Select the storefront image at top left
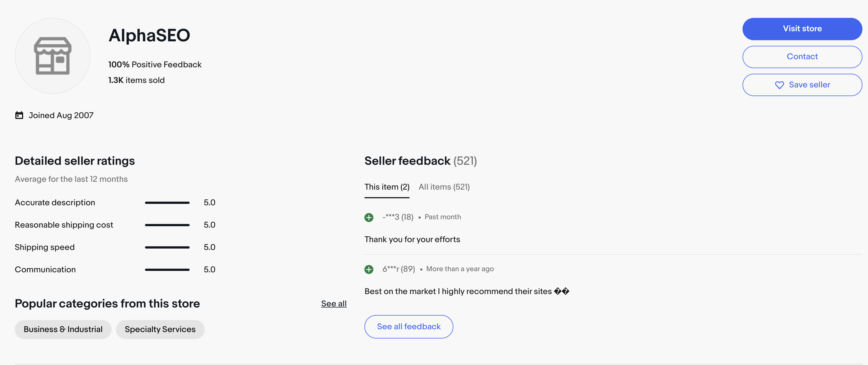 click(53, 56)
